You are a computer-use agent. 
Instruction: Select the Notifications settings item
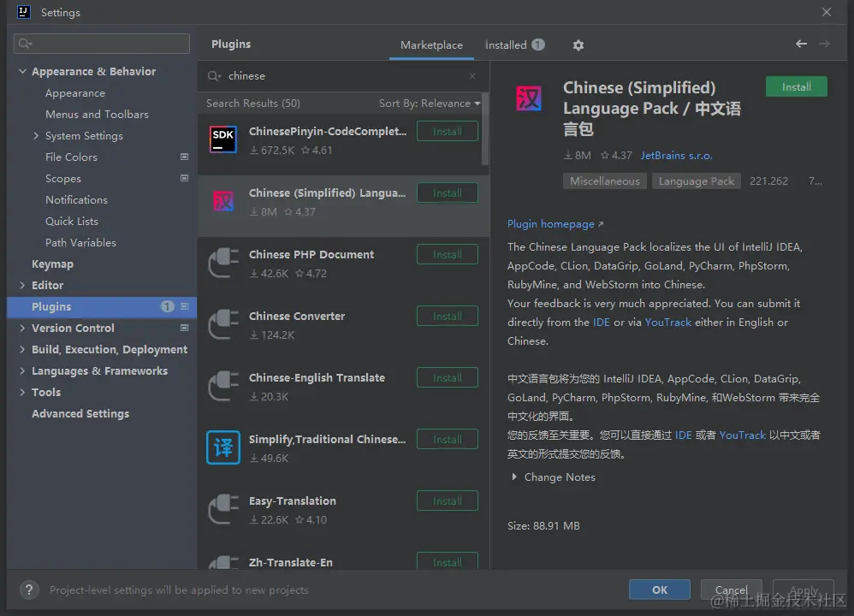(x=76, y=200)
